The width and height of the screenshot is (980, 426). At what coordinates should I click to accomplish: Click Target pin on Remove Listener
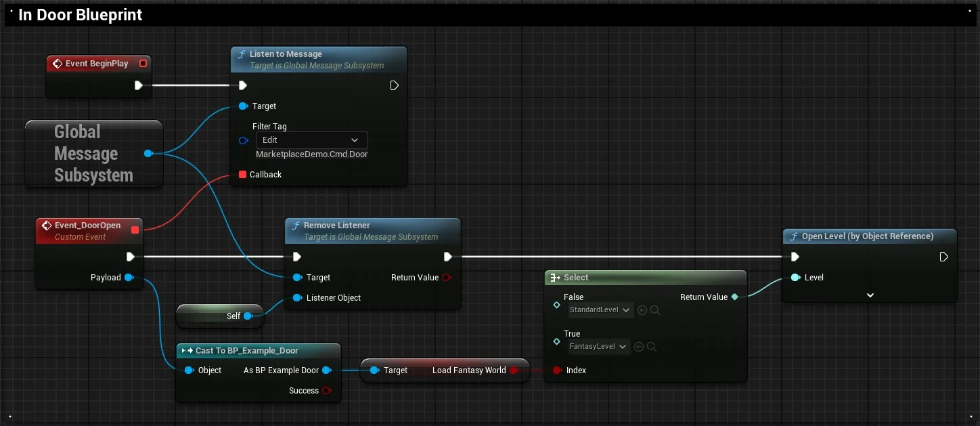pos(297,278)
